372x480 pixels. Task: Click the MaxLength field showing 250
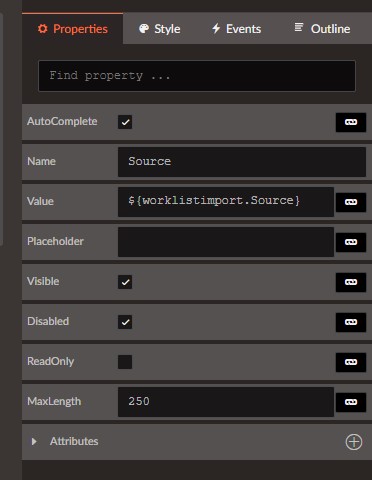226,402
